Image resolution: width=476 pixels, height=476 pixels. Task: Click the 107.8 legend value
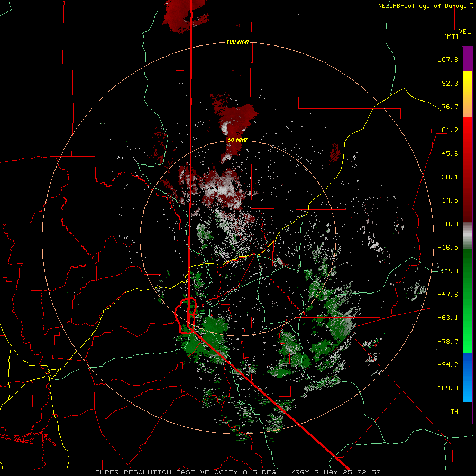448,59
